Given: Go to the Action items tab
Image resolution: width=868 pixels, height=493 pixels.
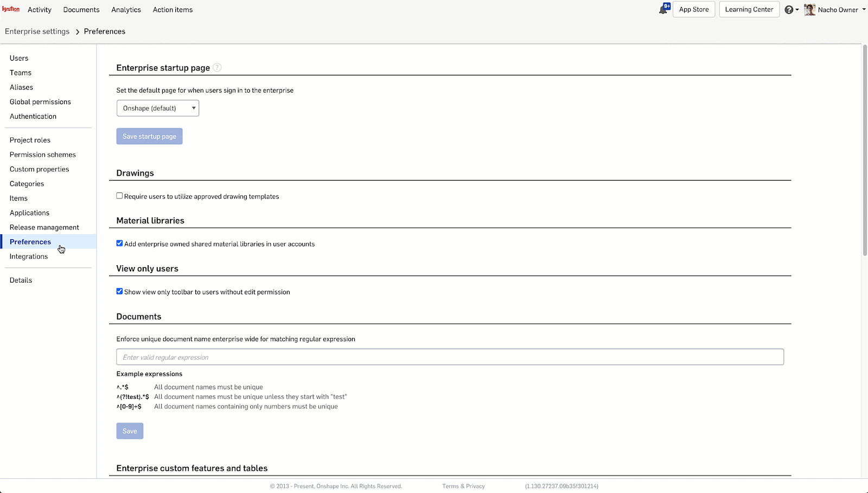Looking at the screenshot, I should [x=173, y=10].
